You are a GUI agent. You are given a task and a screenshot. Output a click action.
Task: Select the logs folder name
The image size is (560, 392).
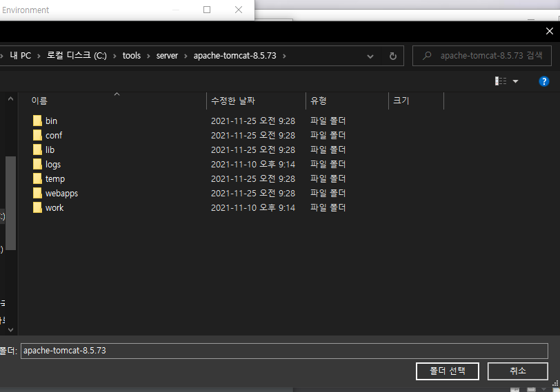tap(53, 165)
